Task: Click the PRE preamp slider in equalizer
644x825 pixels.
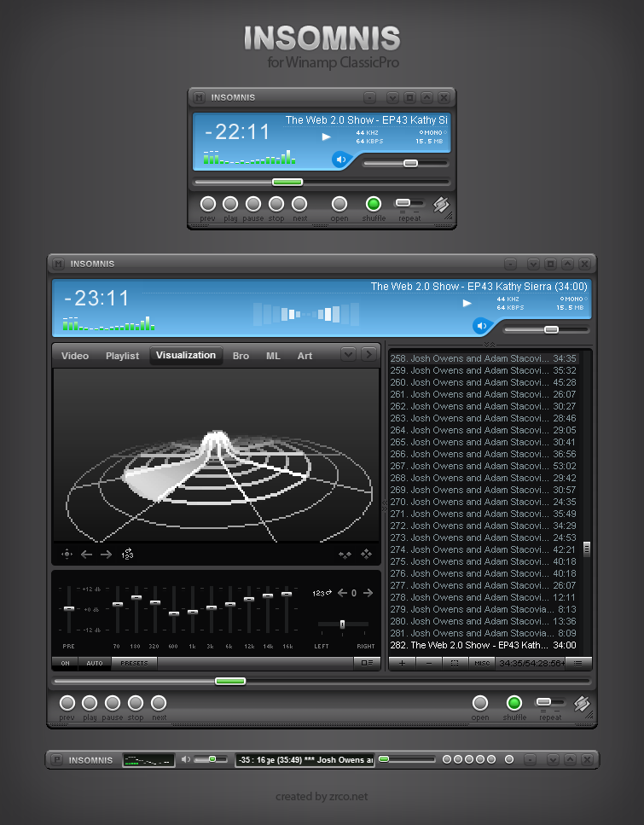Action: pos(69,609)
